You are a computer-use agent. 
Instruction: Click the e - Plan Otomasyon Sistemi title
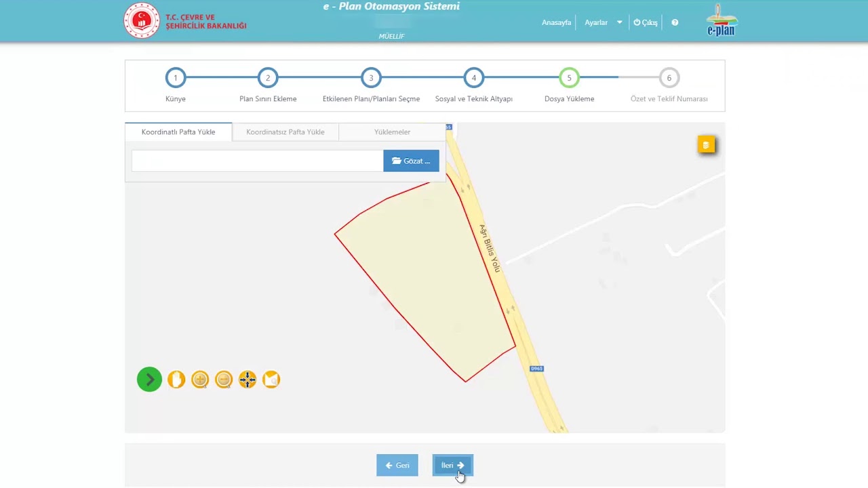(x=391, y=7)
